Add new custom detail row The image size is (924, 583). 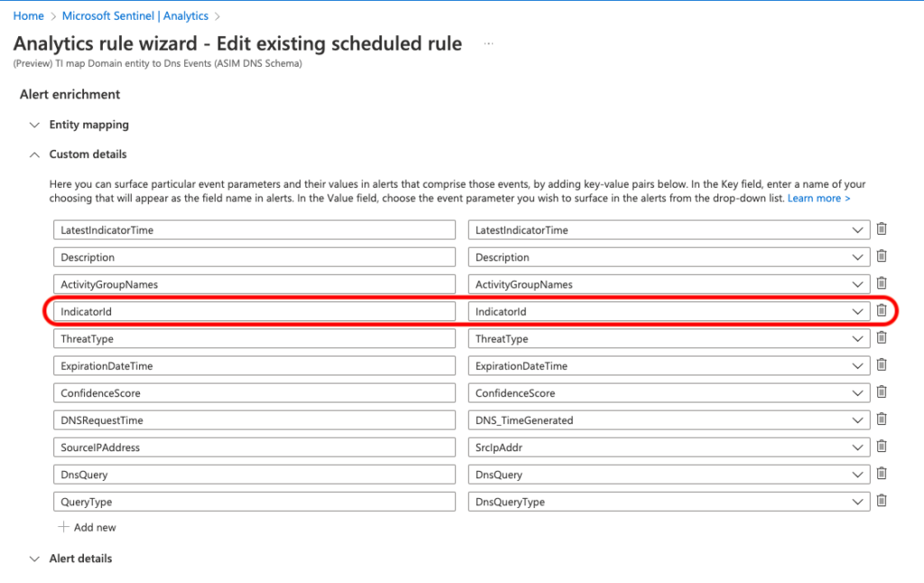tap(88, 527)
